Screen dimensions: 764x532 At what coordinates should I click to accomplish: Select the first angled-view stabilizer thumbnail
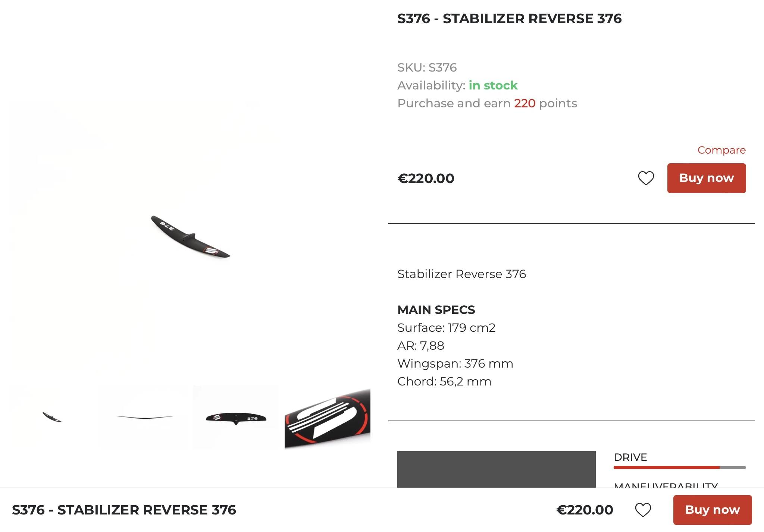[52, 417]
